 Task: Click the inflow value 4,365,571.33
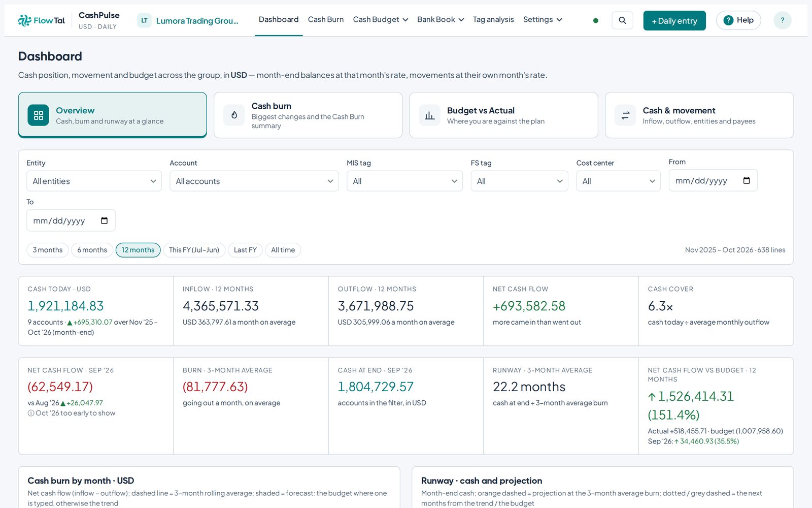[221, 306]
